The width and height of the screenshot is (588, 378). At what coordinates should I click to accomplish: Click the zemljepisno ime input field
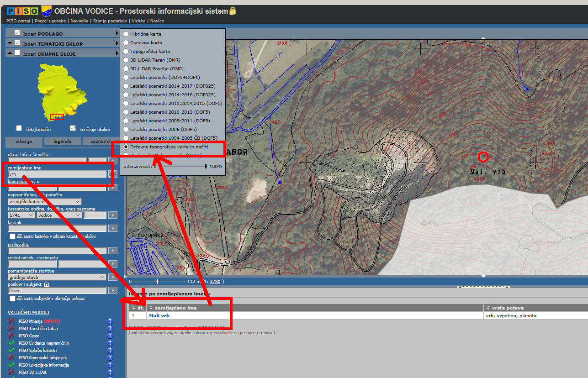57,174
